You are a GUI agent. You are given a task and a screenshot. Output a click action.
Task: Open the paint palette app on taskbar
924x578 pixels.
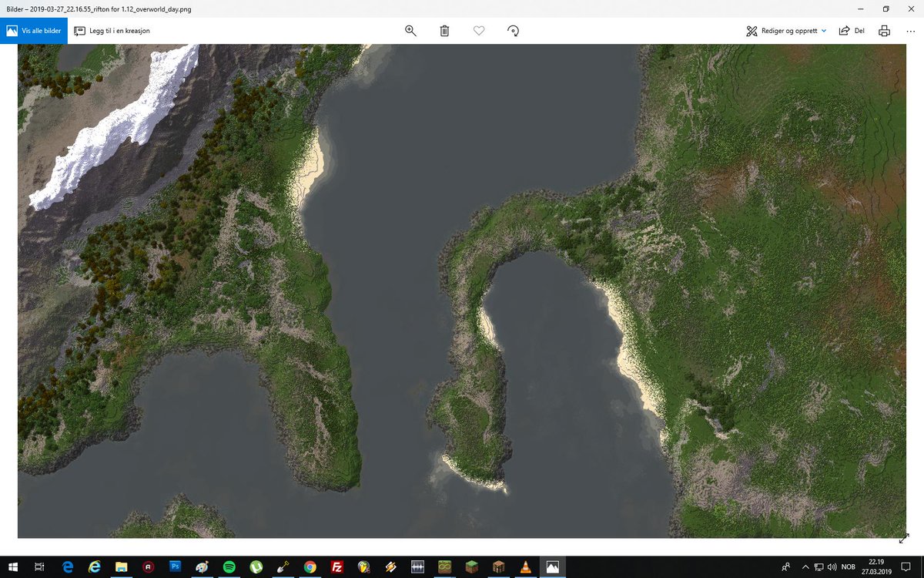tap(202, 567)
